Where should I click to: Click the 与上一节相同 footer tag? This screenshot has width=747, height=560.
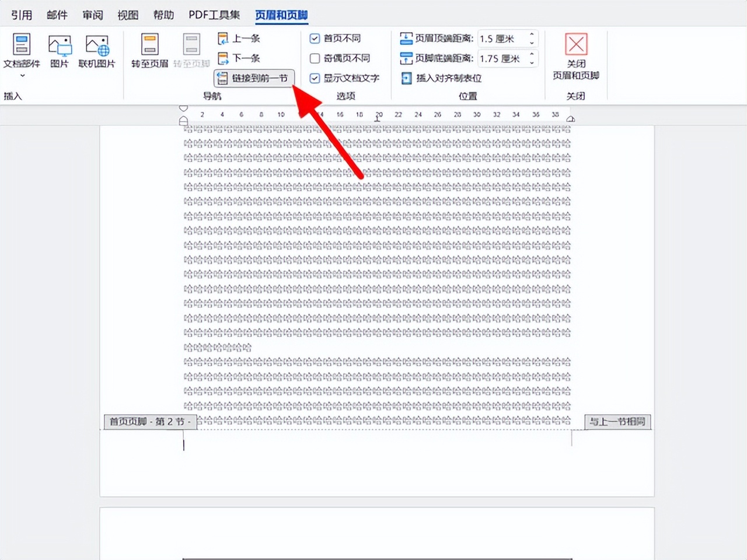click(617, 422)
